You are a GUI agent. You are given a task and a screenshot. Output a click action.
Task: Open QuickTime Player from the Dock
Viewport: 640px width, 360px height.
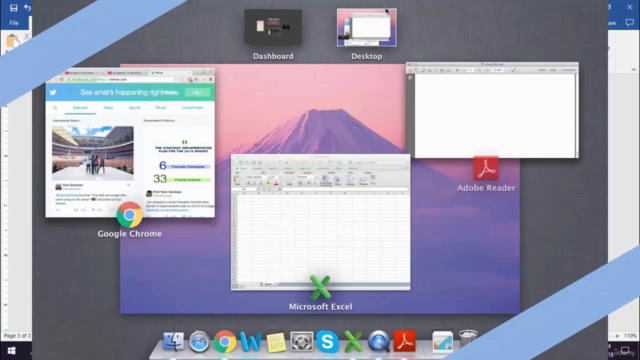(379, 341)
